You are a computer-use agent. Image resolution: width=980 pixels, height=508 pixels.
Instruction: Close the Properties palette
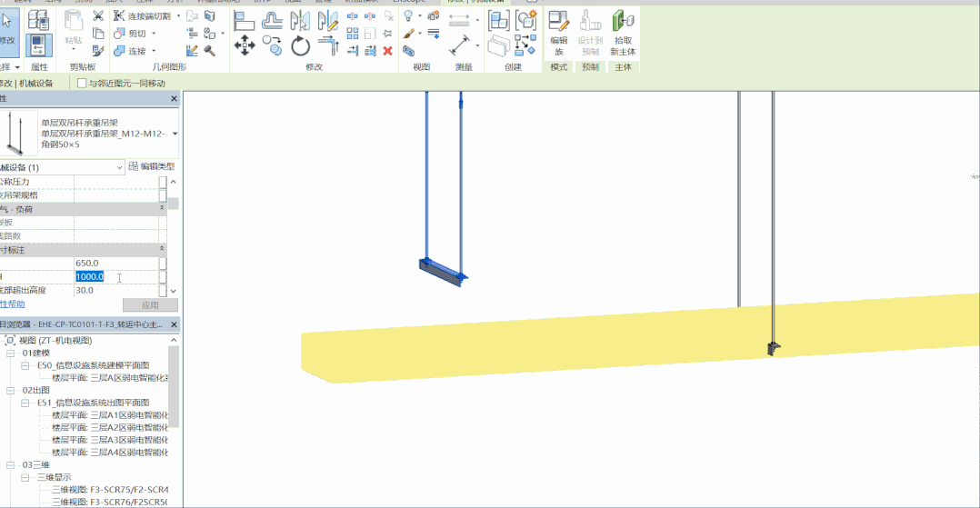[174, 99]
